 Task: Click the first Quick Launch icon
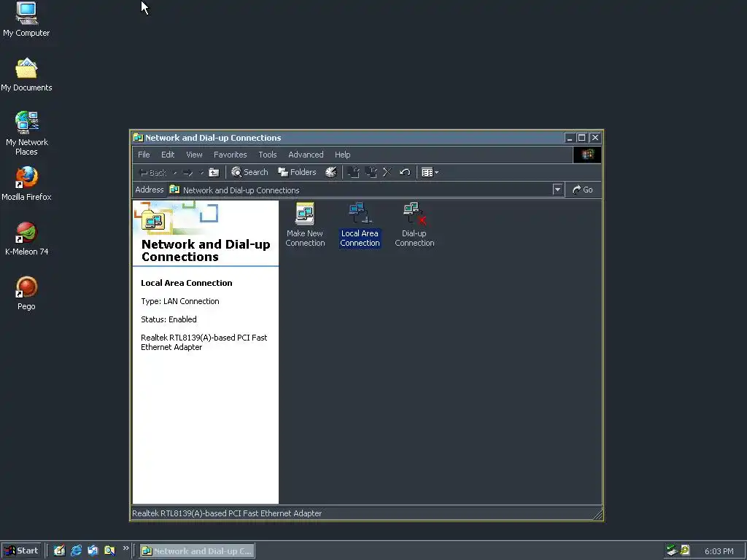[59, 551]
